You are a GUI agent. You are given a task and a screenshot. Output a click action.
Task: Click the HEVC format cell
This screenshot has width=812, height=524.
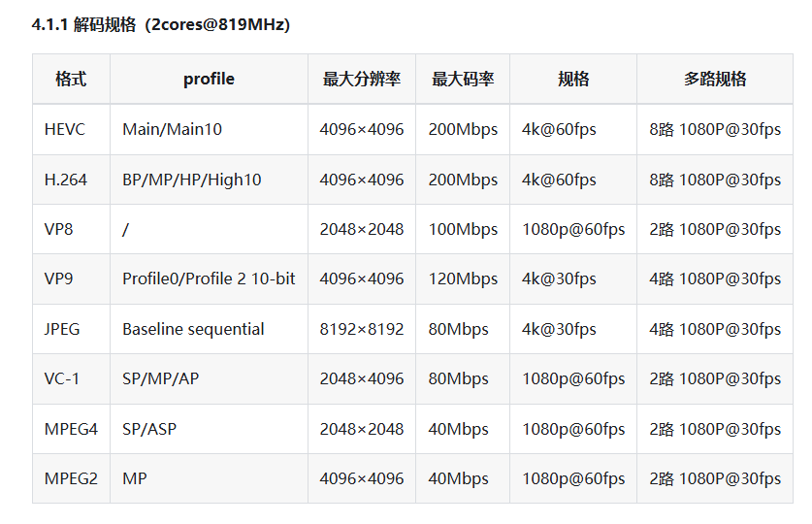pos(71,129)
